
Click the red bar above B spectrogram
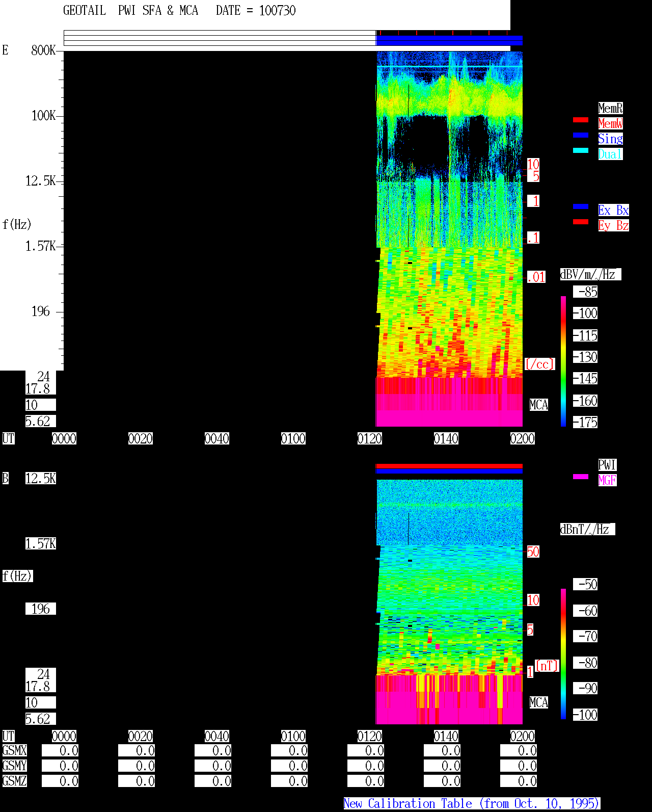coord(449,466)
